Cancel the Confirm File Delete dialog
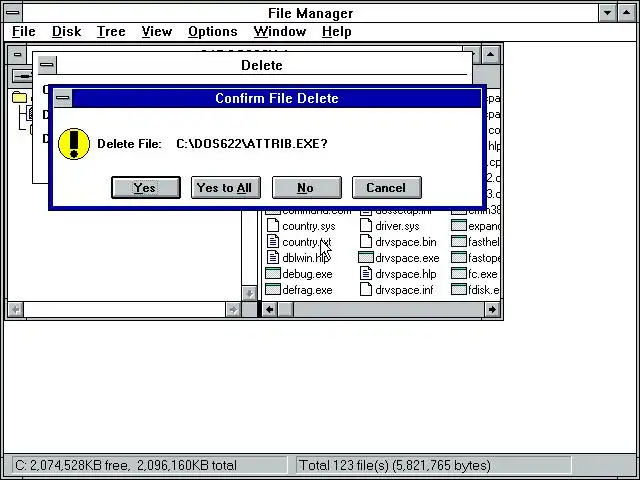 click(x=387, y=188)
